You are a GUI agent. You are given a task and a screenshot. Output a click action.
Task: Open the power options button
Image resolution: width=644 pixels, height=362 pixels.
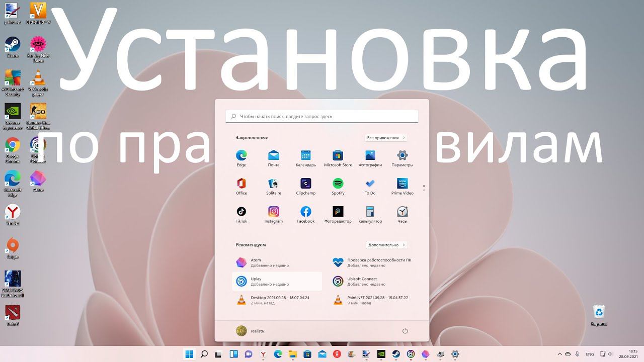[x=405, y=331]
